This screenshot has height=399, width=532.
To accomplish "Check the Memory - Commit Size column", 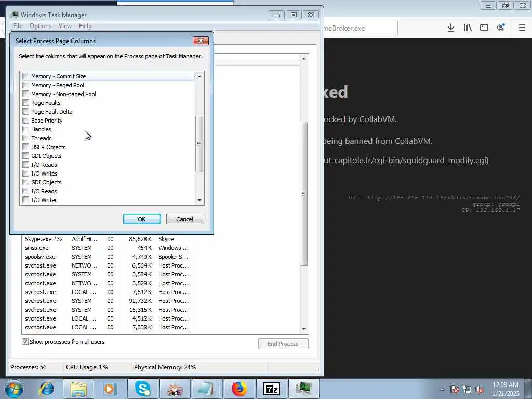I will (26, 76).
